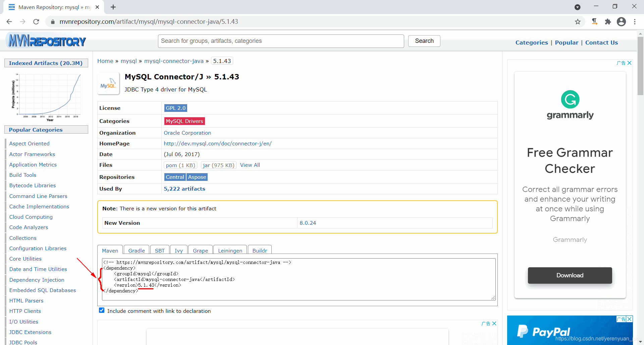Screen dimensions: 644x345
Task: Click the MySQL artifact logo thumbnail
Action: click(x=108, y=84)
